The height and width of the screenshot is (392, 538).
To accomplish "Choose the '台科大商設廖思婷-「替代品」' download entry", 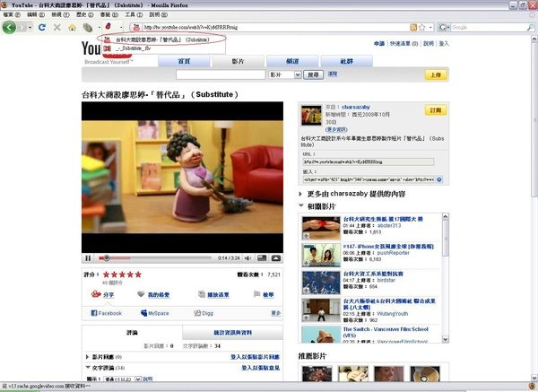I will click(162, 39).
